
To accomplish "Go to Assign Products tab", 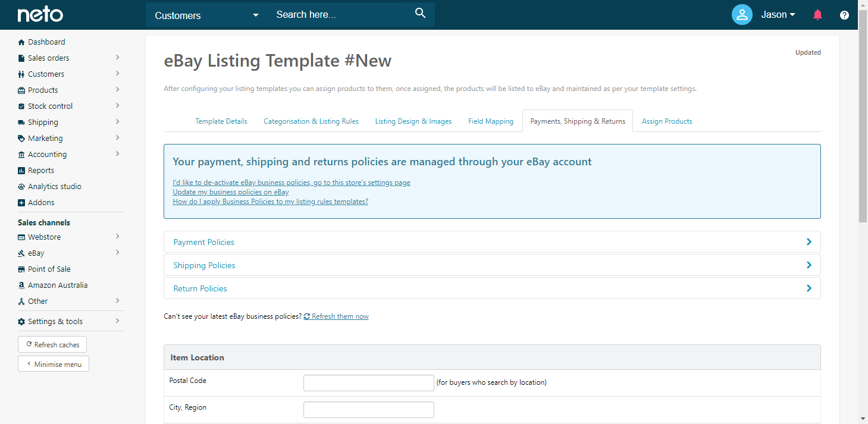I will [667, 121].
